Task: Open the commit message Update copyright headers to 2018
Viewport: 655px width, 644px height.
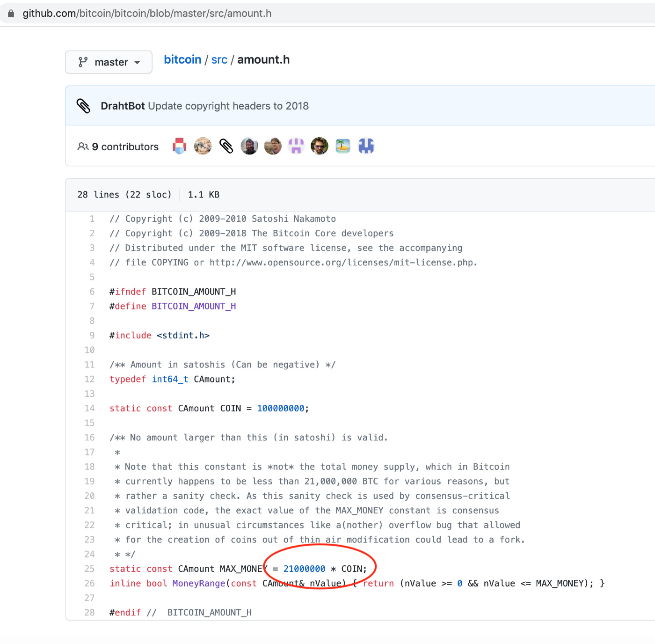Action: pyautogui.click(x=228, y=106)
